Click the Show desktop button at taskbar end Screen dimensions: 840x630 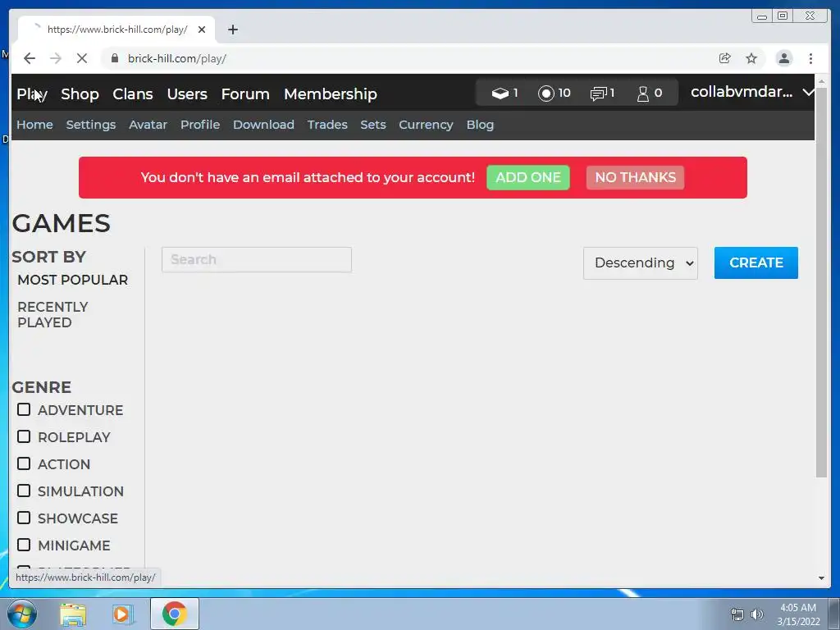[x=834, y=614]
